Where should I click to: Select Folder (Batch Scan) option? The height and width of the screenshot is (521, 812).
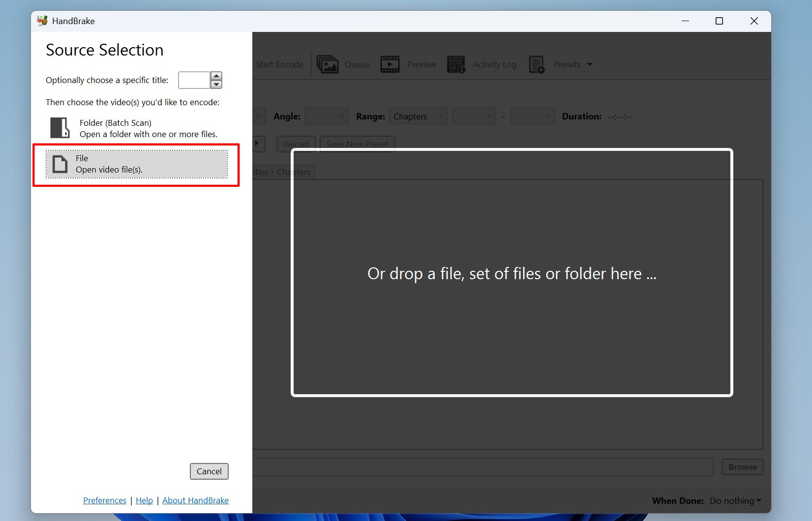(x=137, y=128)
